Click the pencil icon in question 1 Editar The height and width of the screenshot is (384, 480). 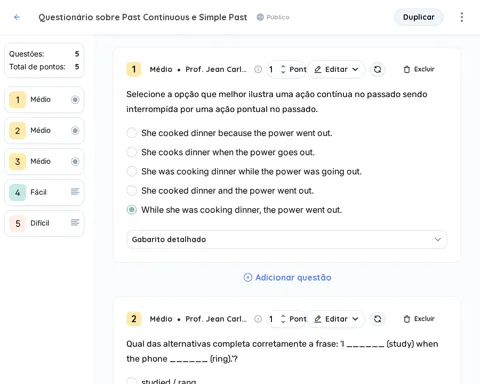tap(318, 69)
